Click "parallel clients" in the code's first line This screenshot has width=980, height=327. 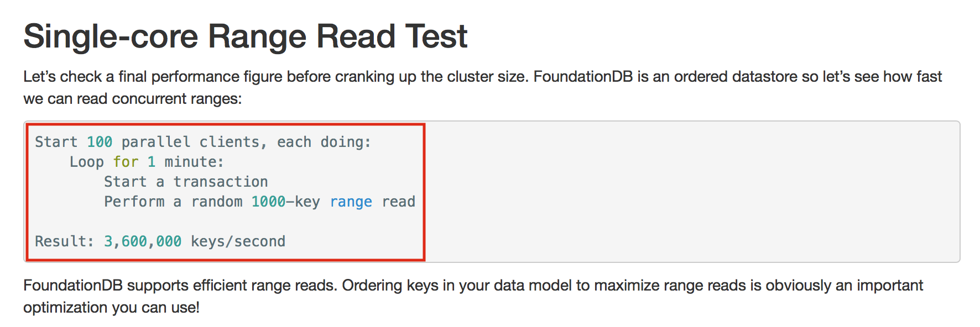point(190,142)
